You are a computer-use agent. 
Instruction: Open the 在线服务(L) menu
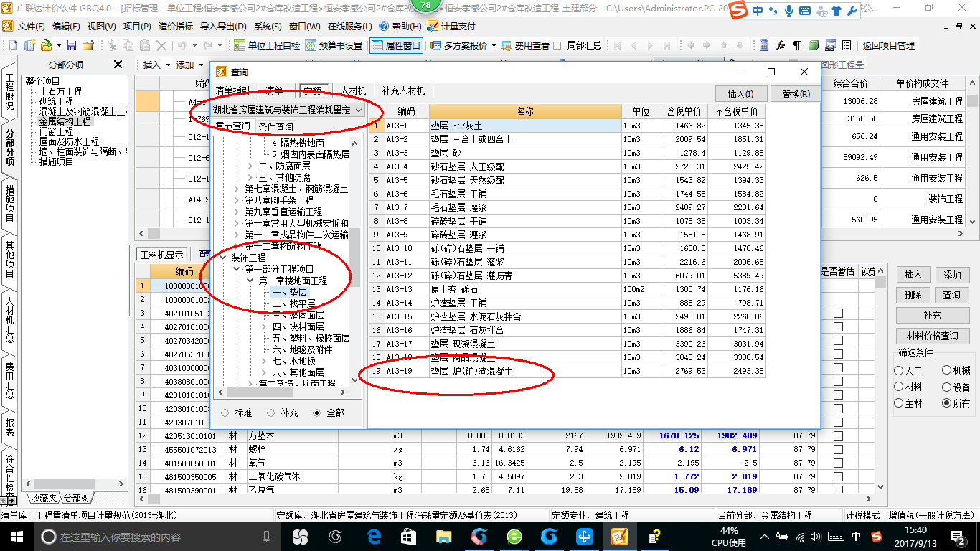[x=352, y=26]
